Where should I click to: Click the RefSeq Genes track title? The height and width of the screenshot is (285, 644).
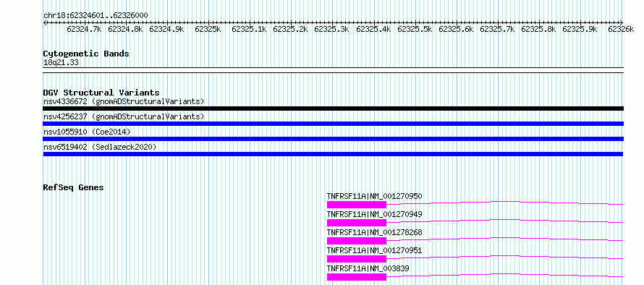tap(73, 187)
